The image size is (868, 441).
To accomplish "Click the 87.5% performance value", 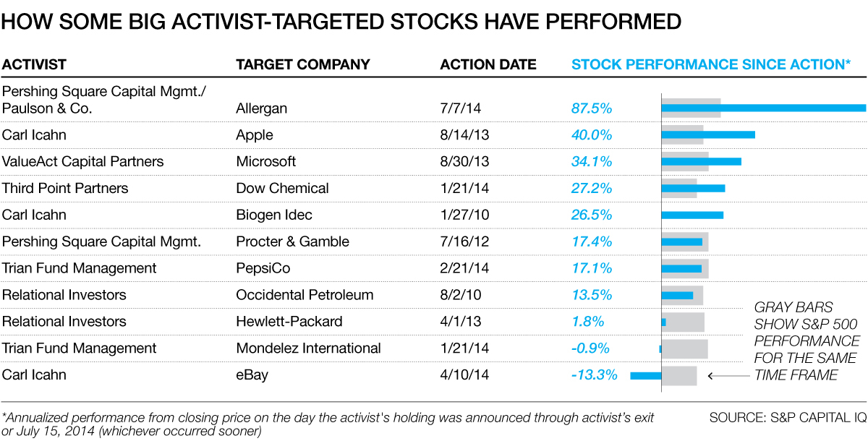I will (x=592, y=108).
